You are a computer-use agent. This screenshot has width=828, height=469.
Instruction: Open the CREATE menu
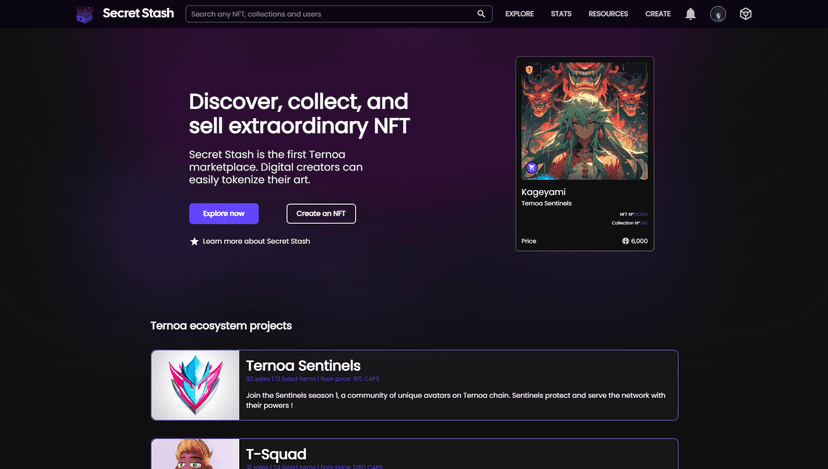click(x=657, y=14)
